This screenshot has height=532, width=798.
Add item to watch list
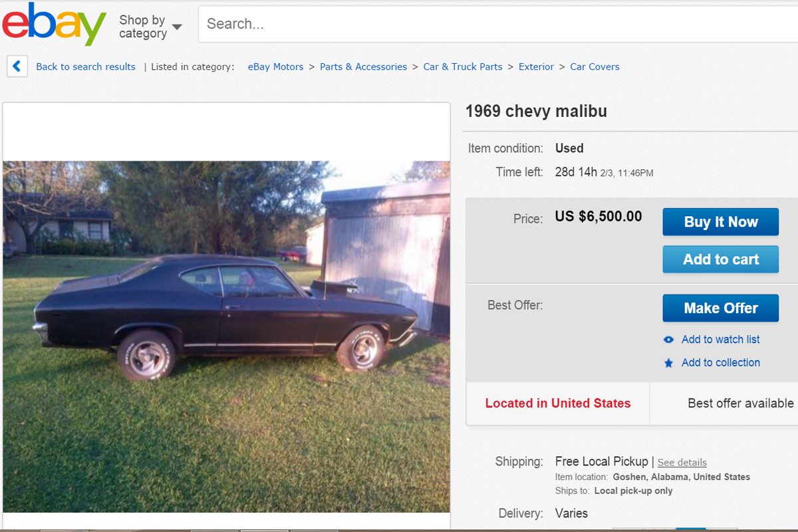click(721, 339)
